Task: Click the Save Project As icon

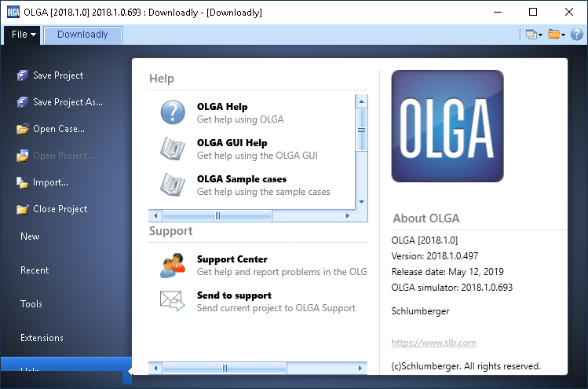Action: pos(23,102)
